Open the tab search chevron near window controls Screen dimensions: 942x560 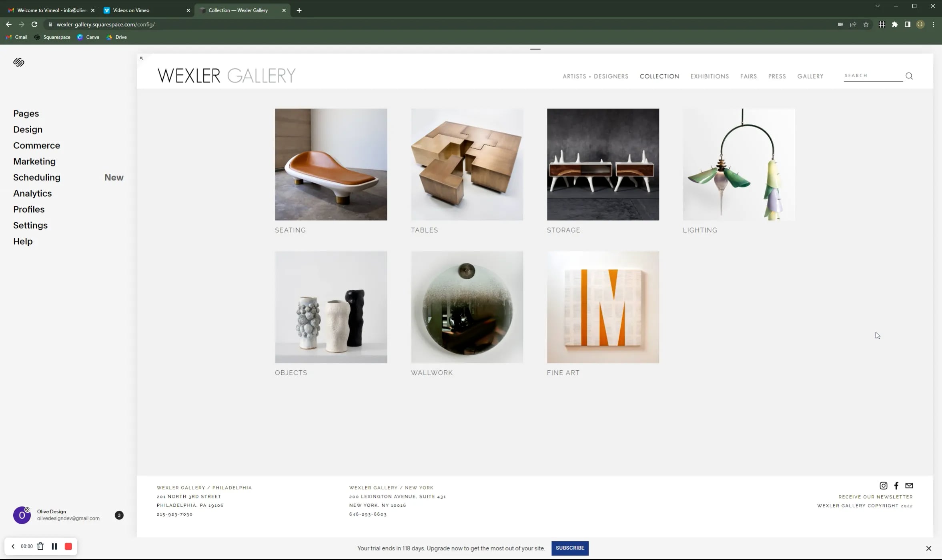(x=876, y=6)
